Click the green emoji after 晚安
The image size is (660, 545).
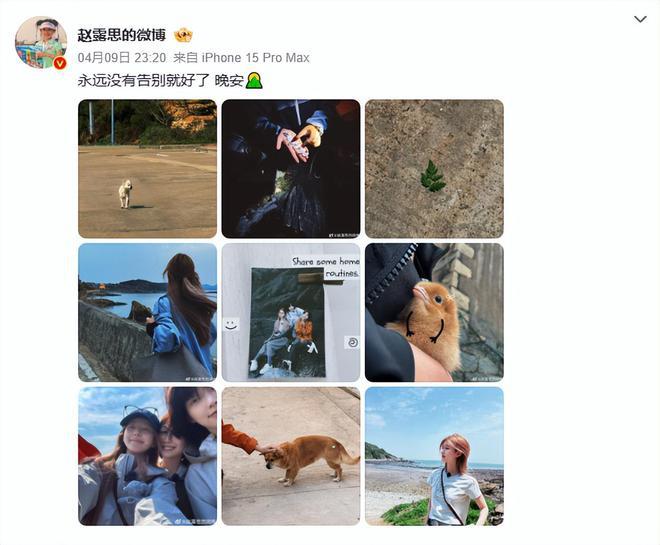click(254, 80)
